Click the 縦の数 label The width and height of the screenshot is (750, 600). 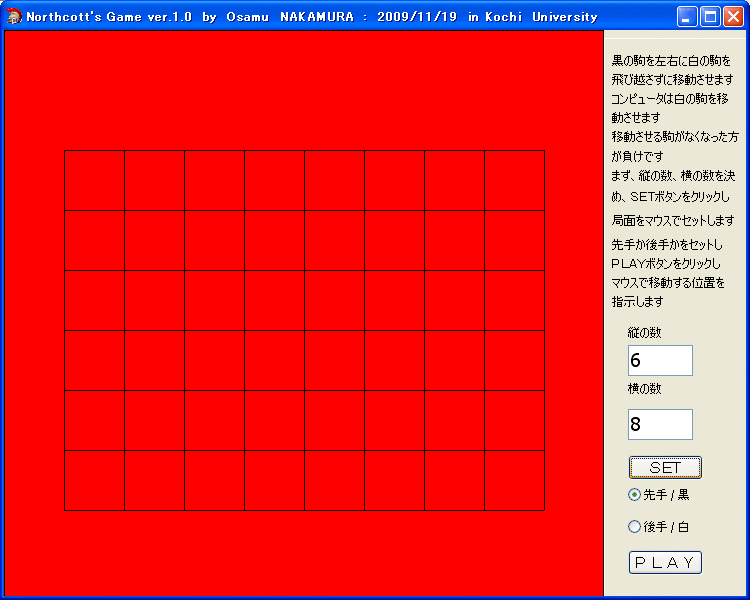644,333
